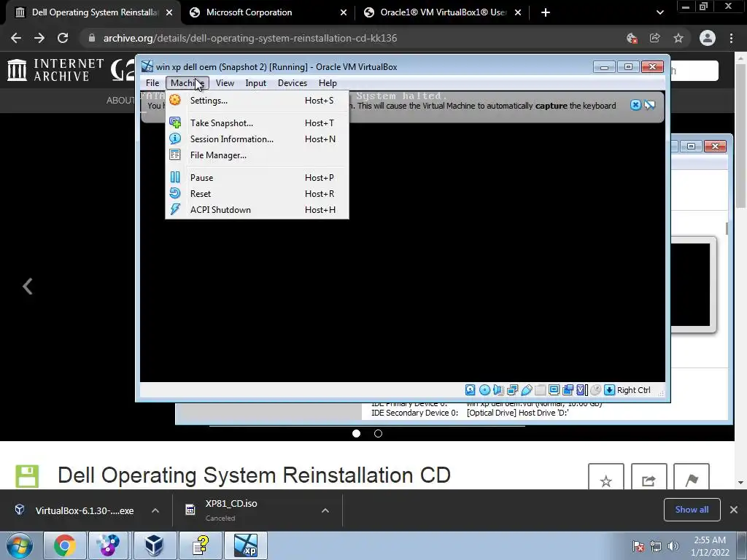
Task: Click the keyboard capture host key icon
Action: pos(609,390)
